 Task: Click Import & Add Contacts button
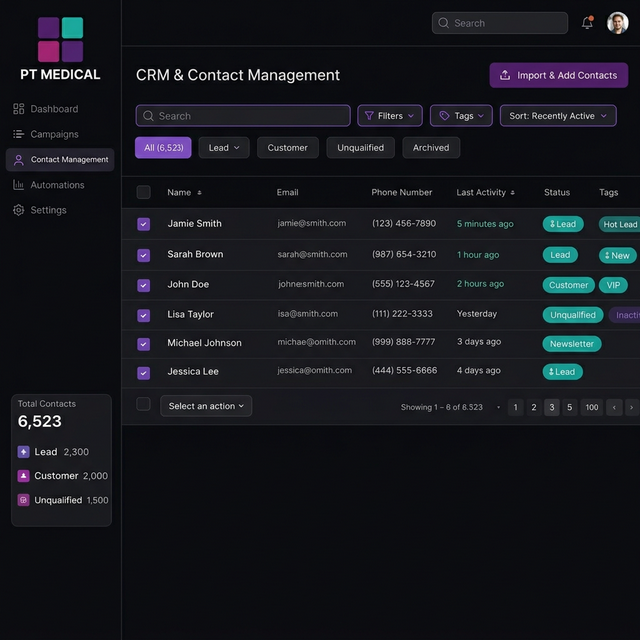559,75
